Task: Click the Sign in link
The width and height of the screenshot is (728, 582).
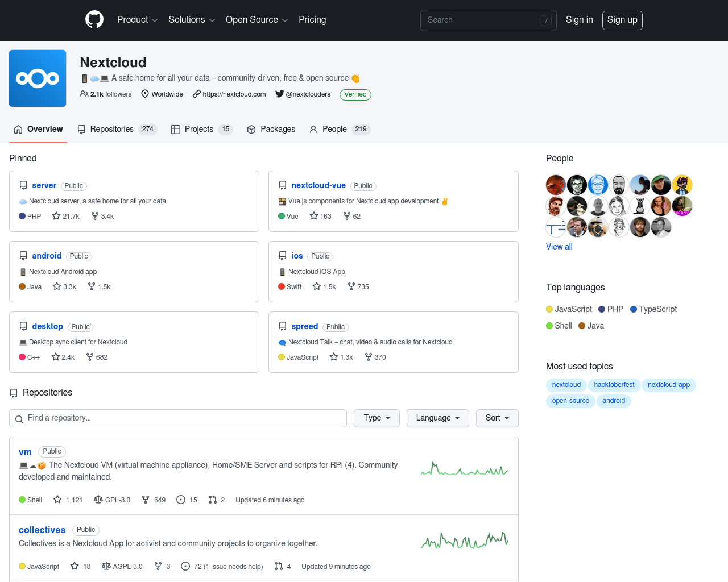Action: [579, 20]
